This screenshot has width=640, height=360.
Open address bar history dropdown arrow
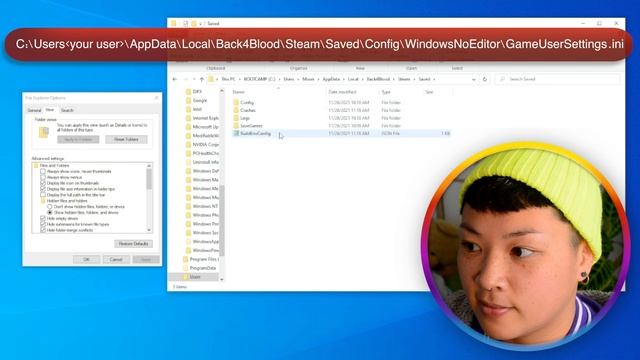(x=473, y=79)
